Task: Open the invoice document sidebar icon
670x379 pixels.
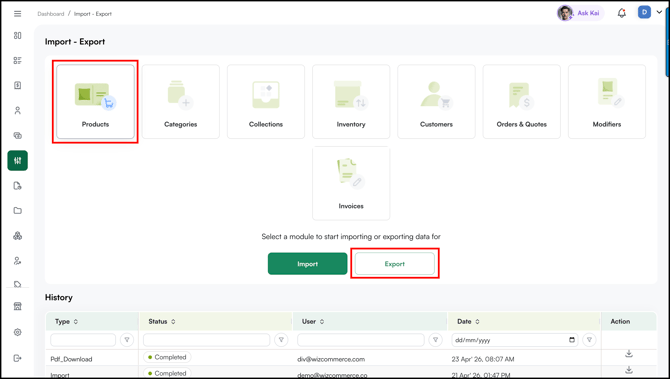Action: (18, 85)
